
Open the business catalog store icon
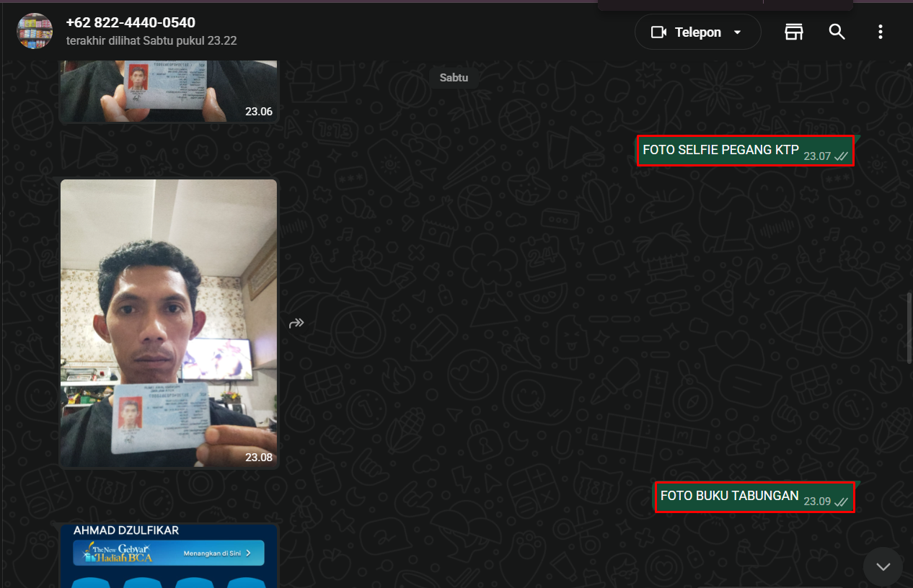(794, 32)
